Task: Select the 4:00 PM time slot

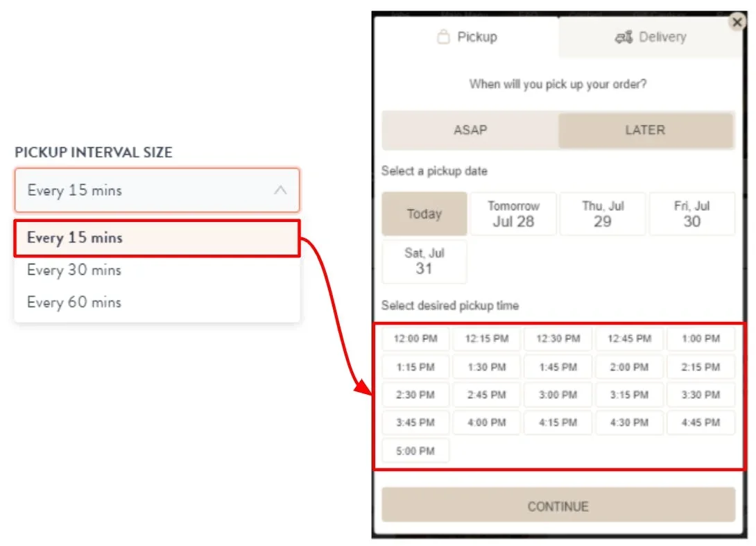Action: tap(487, 423)
